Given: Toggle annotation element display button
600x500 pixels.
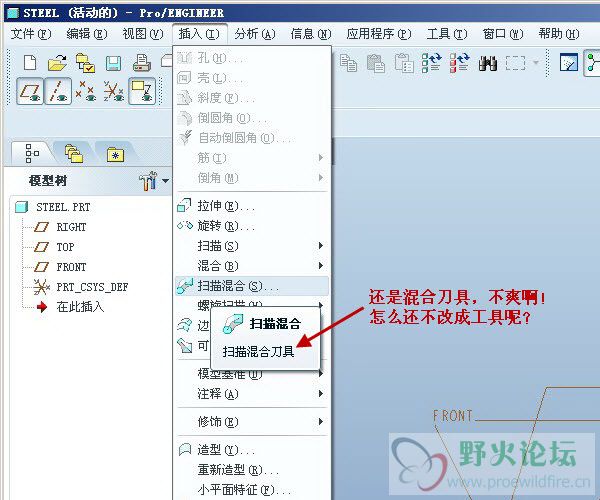Looking at the screenshot, I should [142, 91].
